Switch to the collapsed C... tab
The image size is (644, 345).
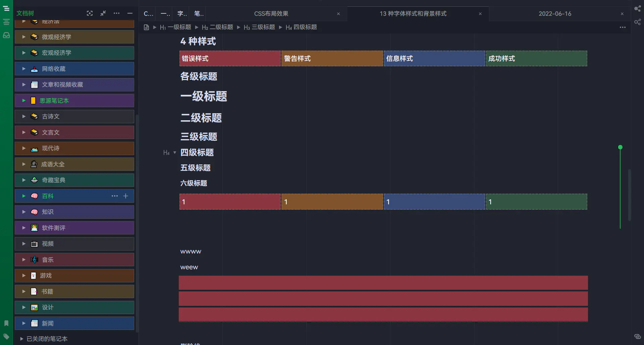(148, 14)
